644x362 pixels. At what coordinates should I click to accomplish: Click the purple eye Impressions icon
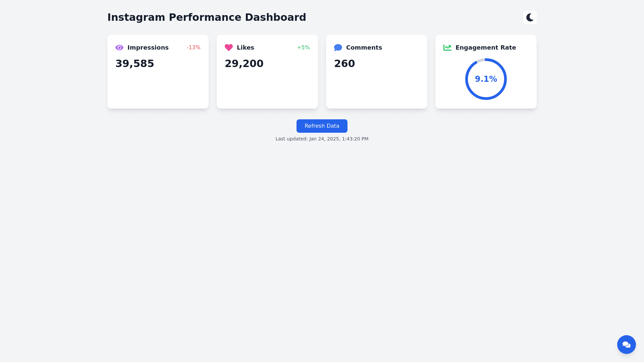(119, 48)
